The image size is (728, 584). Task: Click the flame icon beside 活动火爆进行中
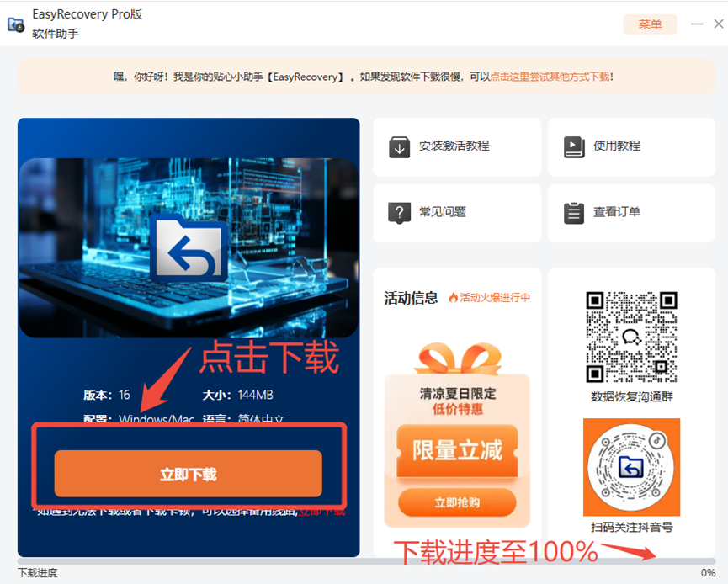pyautogui.click(x=453, y=298)
